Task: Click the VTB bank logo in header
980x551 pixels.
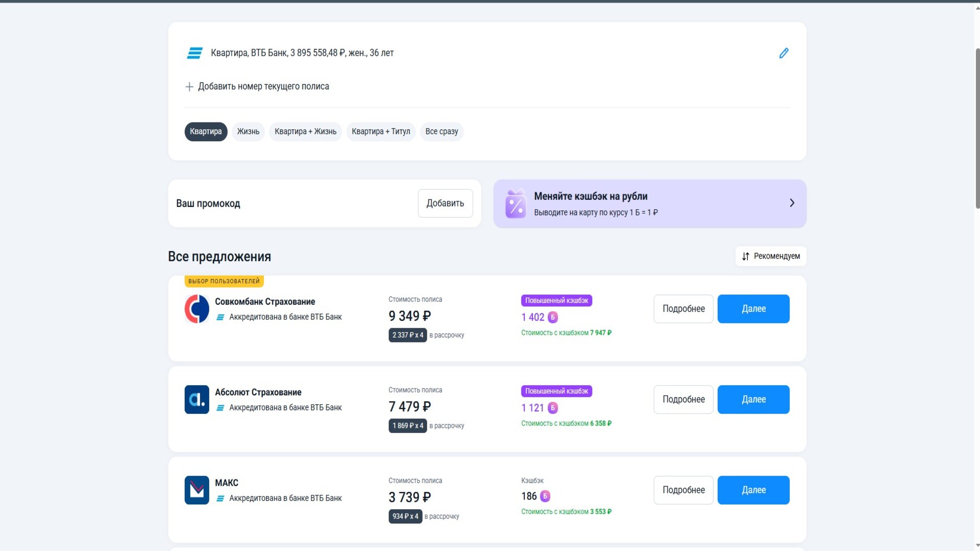Action: click(x=194, y=53)
